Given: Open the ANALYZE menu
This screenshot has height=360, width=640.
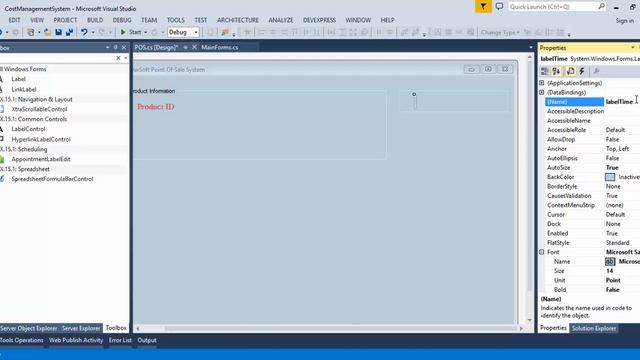Looking at the screenshot, I should [x=281, y=20].
